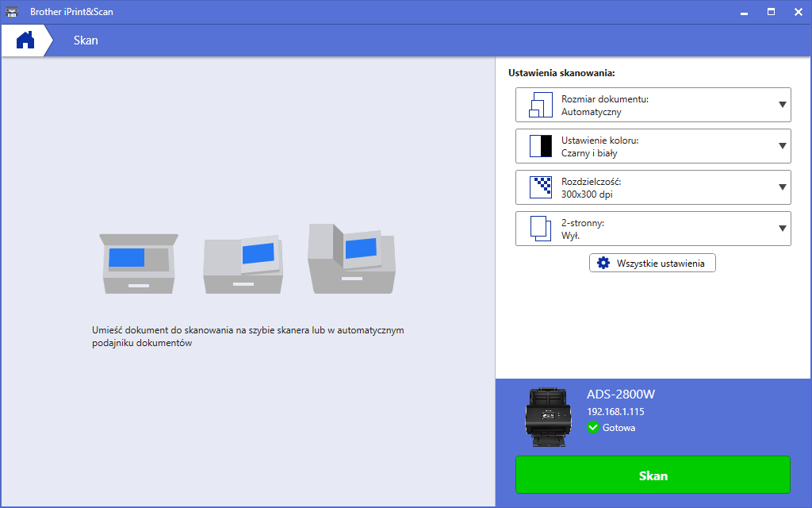812x508 pixels.
Task: Click the ADS-2800W device name
Action: click(x=620, y=394)
